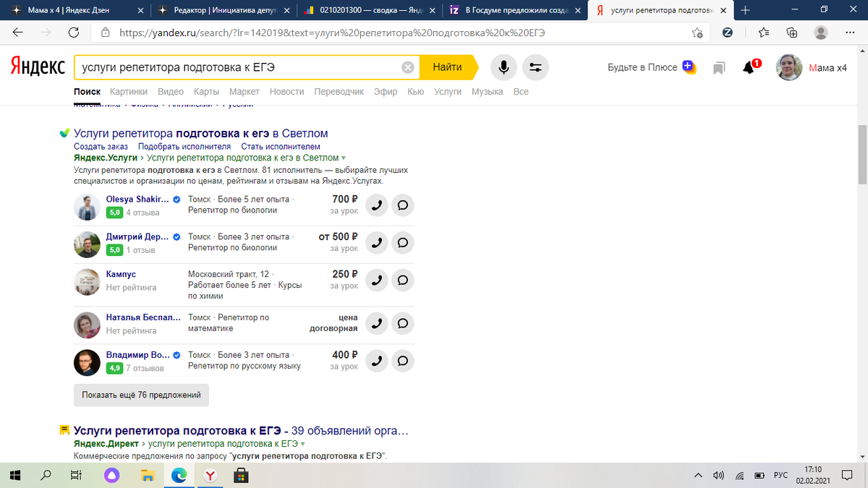Image resolution: width=868 pixels, height=488 pixels.
Task: Open the Маркет search tab
Action: (x=244, y=92)
